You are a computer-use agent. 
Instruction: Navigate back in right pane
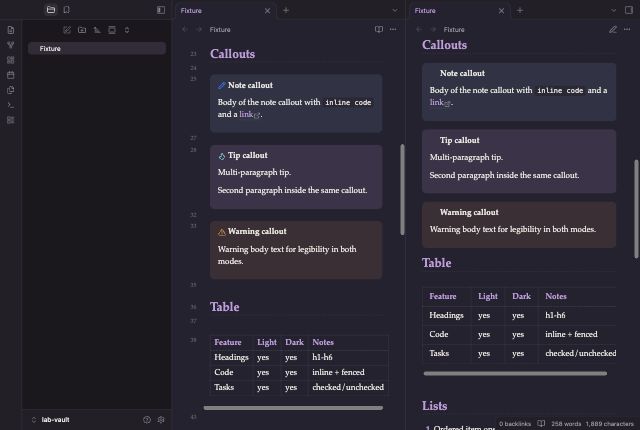pyautogui.click(x=419, y=29)
